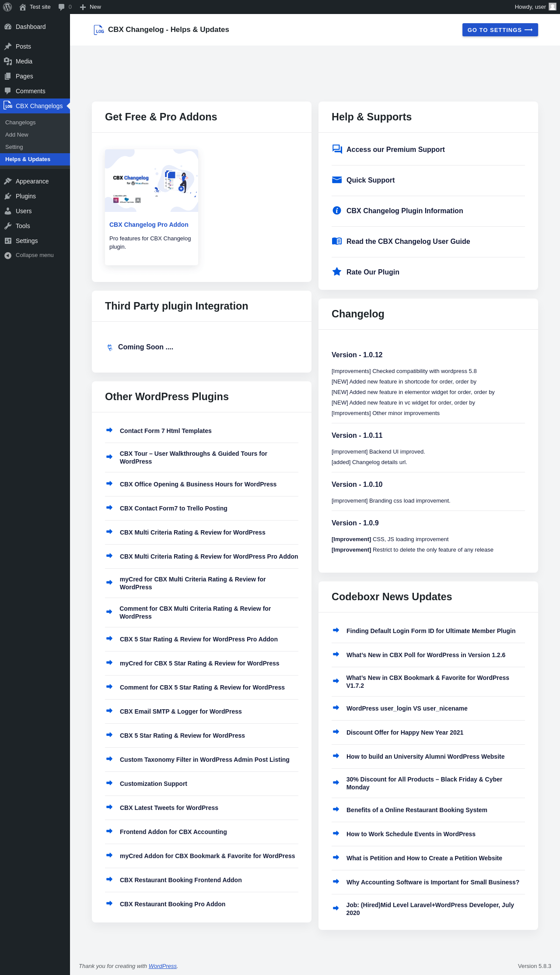
Task: Open Why Accounting Software is Important article
Action: pyautogui.click(x=433, y=882)
